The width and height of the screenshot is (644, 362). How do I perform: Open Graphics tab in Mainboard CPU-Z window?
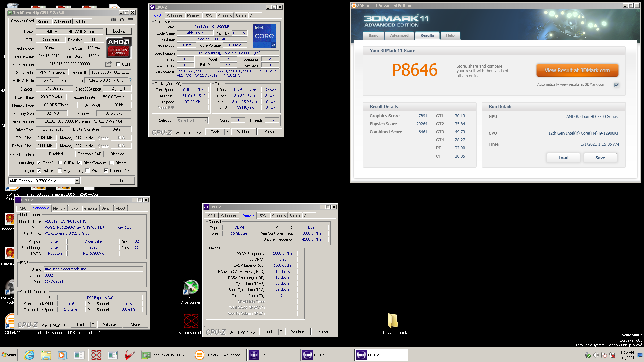coord(91,208)
